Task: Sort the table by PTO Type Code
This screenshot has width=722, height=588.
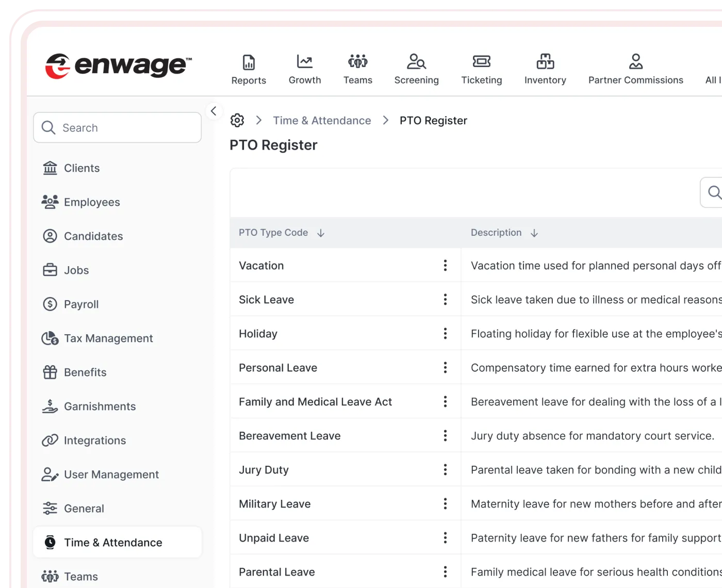Action: [x=321, y=233]
